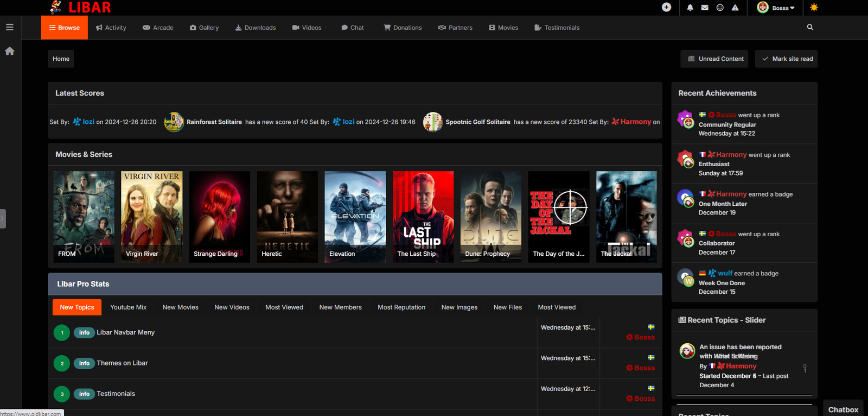Click the search magnifier icon
The height and width of the screenshot is (416, 868).
pos(810,27)
